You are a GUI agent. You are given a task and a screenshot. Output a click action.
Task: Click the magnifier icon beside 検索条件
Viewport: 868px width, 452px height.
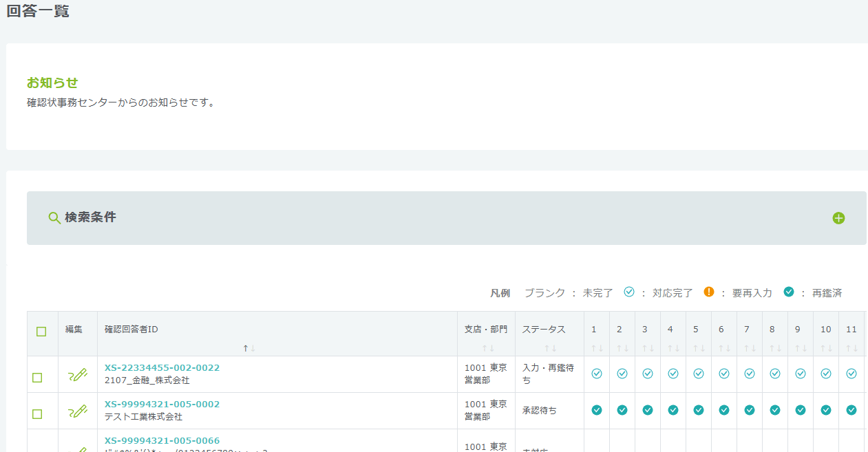[x=54, y=218]
